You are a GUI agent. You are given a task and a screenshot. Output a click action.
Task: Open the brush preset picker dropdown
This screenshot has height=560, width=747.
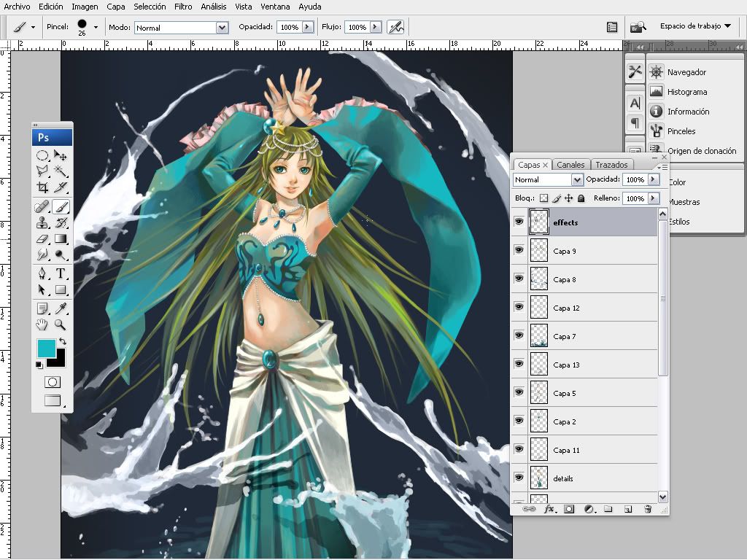tap(96, 27)
